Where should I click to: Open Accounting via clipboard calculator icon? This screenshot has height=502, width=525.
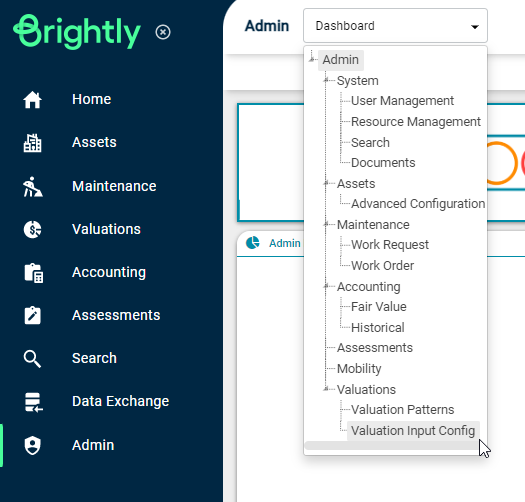(33, 273)
